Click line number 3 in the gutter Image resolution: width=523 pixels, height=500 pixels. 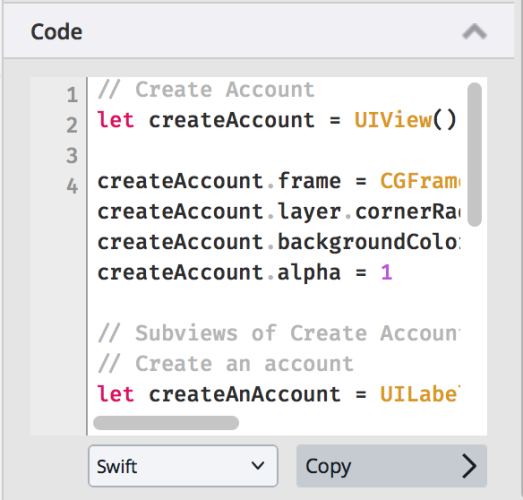tap(72, 156)
